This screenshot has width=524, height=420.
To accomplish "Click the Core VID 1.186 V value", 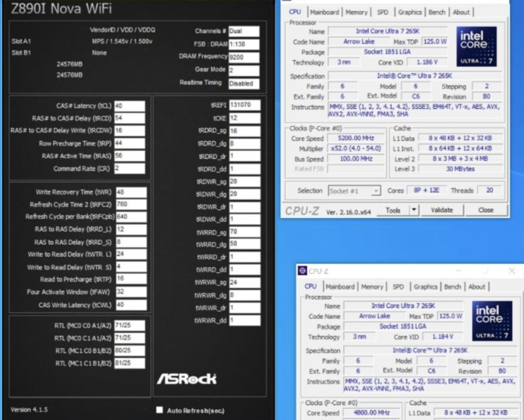I will 427,62.
